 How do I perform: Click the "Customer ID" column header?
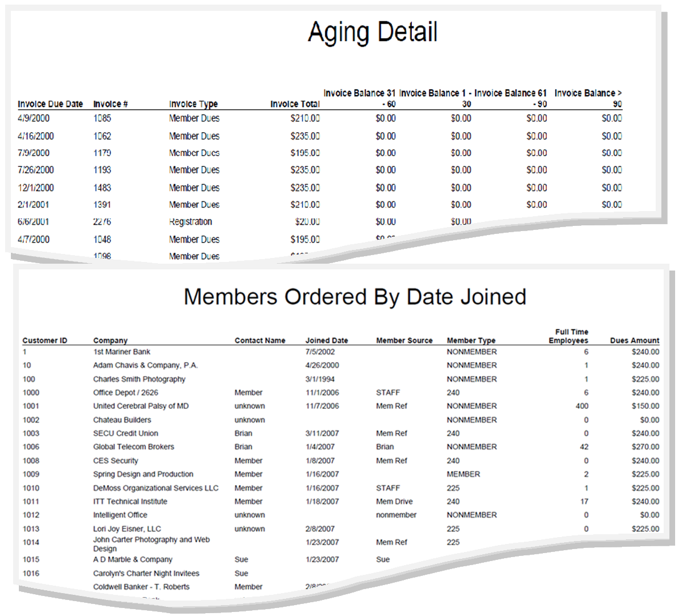(x=45, y=340)
